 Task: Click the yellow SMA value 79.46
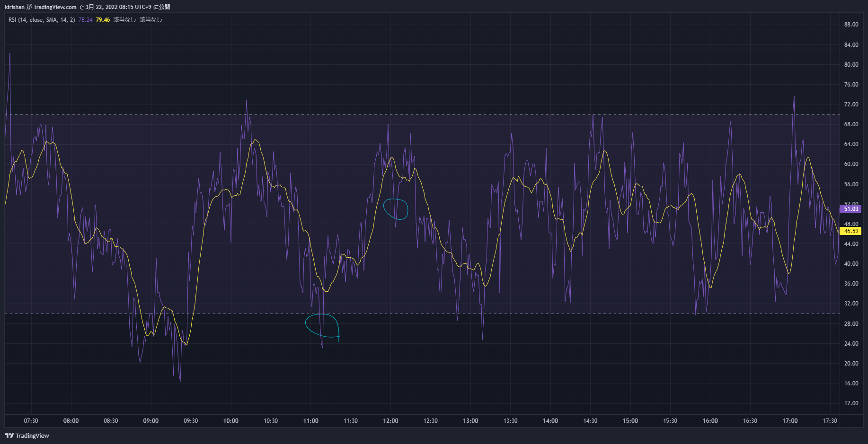pyautogui.click(x=103, y=20)
